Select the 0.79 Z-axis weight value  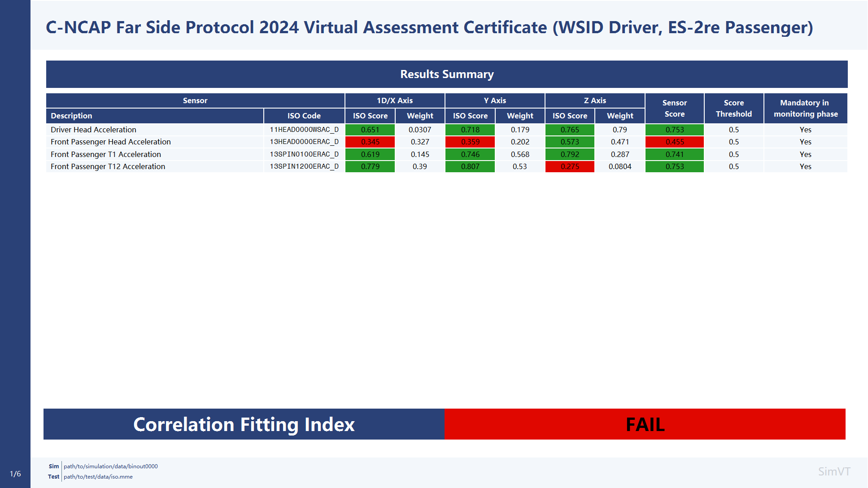coord(620,130)
